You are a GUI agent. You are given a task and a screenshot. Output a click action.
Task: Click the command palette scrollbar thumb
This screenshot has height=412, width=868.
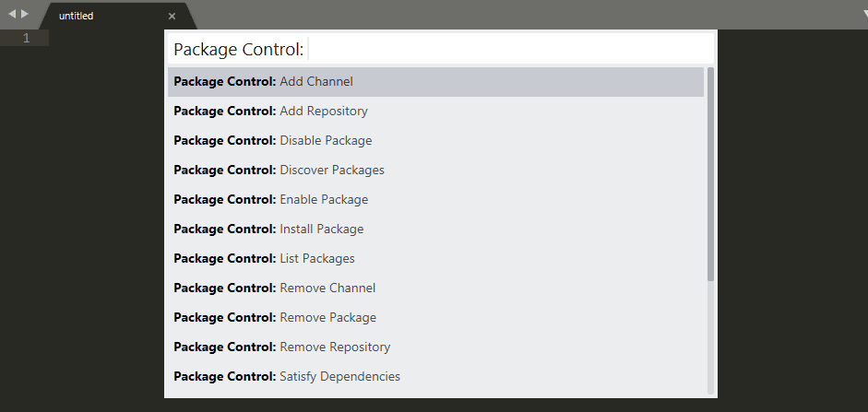(x=710, y=173)
